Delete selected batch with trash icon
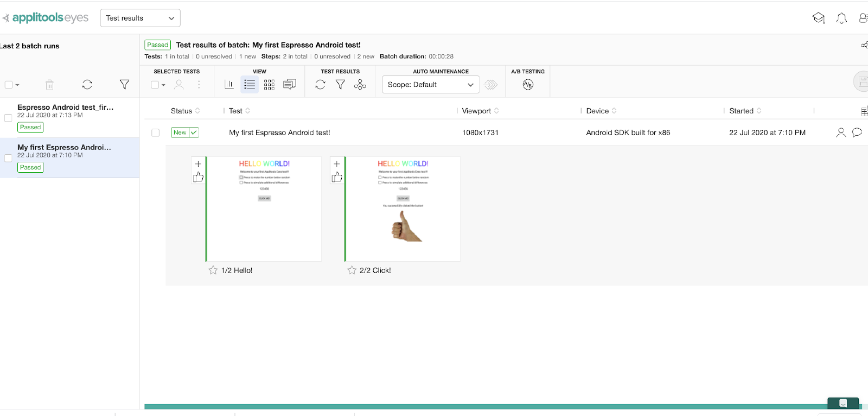The height and width of the screenshot is (416, 868). (x=49, y=85)
